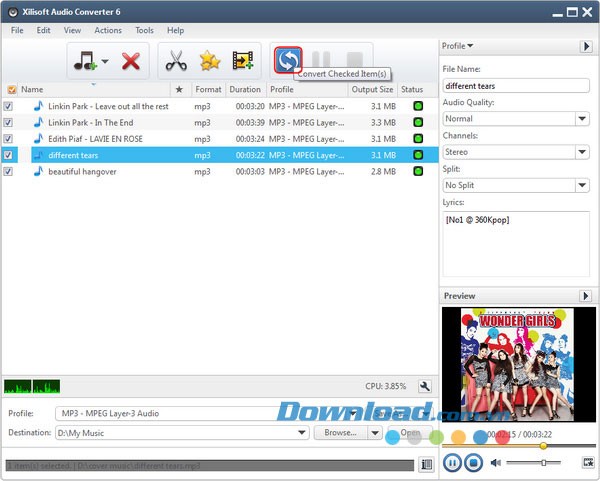
Task: Click status indicator for beautiful hangover
Action: pyautogui.click(x=418, y=171)
